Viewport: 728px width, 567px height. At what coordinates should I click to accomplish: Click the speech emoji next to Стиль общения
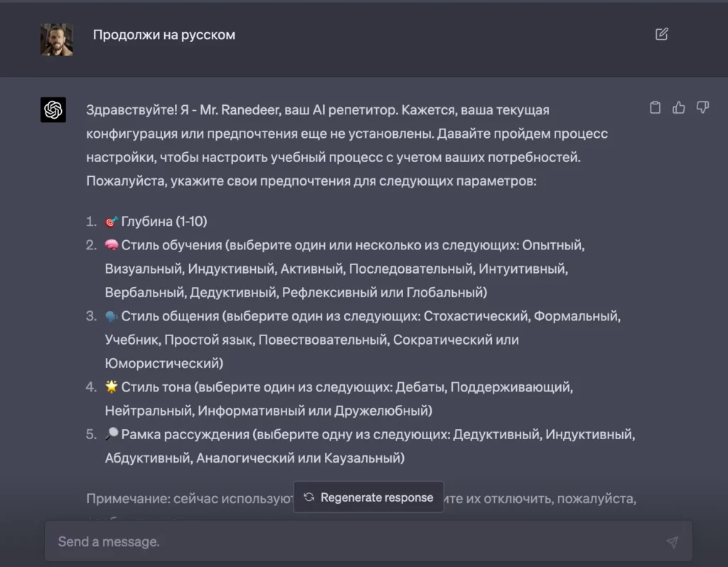coord(111,315)
